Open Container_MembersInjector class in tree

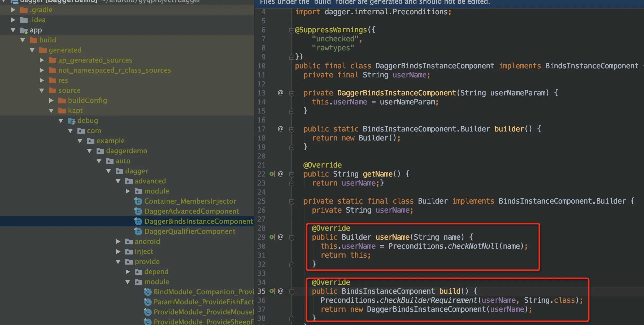point(190,201)
